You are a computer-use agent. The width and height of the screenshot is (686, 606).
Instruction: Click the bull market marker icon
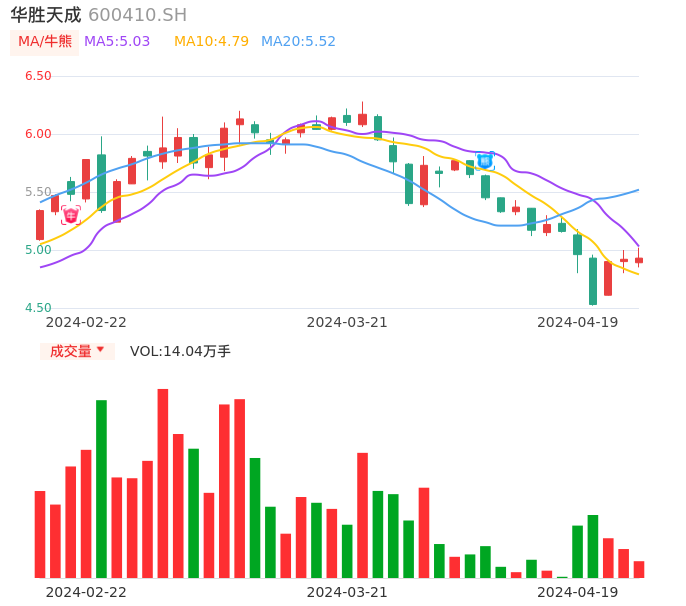click(71, 215)
